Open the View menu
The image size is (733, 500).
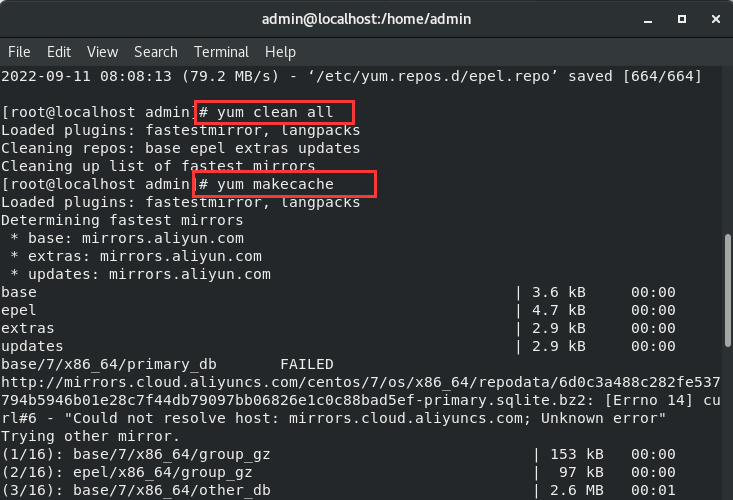pyautogui.click(x=102, y=52)
